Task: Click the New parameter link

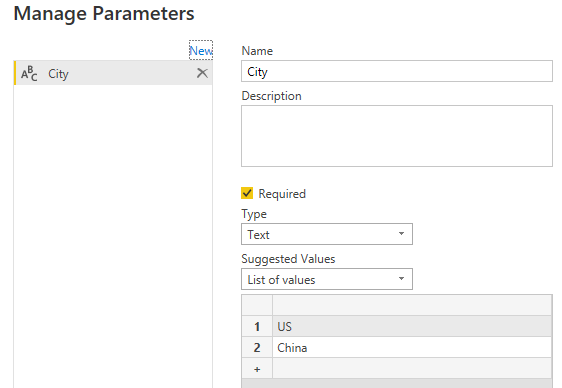Action: click(201, 51)
